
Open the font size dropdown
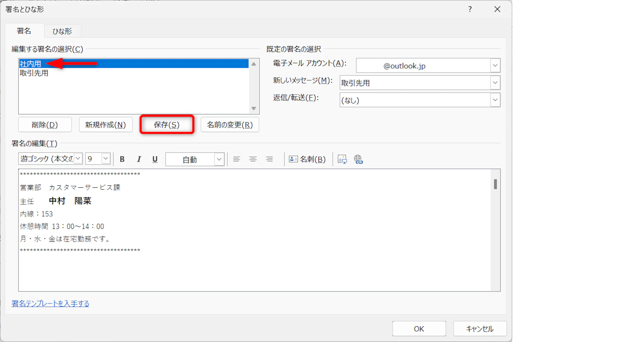pyautogui.click(x=106, y=159)
